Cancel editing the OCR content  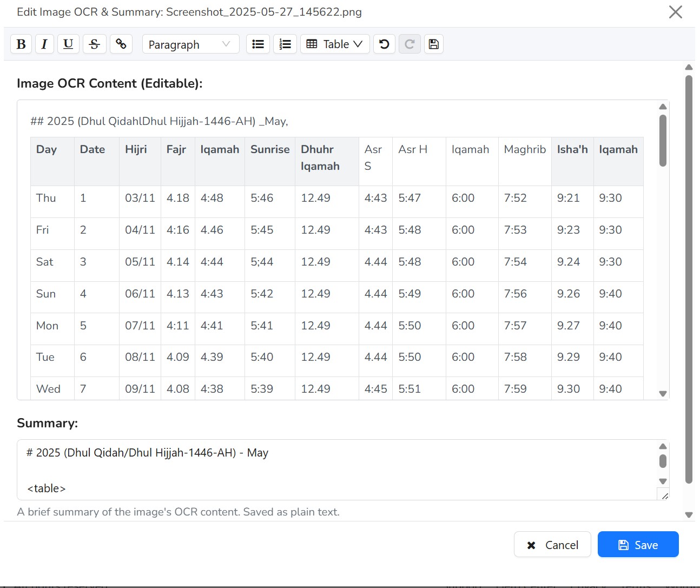pos(552,545)
